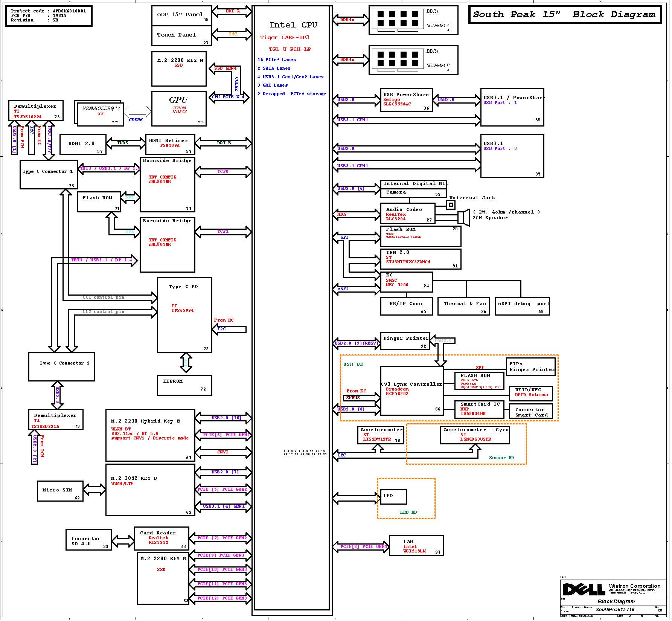
Task: Click the South Peak 15" Block Diagram title
Action: 564,15
